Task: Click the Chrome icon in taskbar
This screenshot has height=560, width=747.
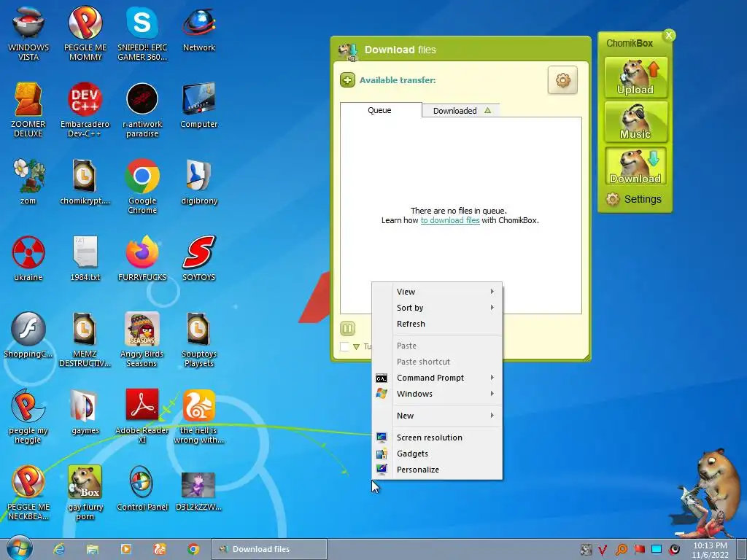Action: [x=193, y=549]
